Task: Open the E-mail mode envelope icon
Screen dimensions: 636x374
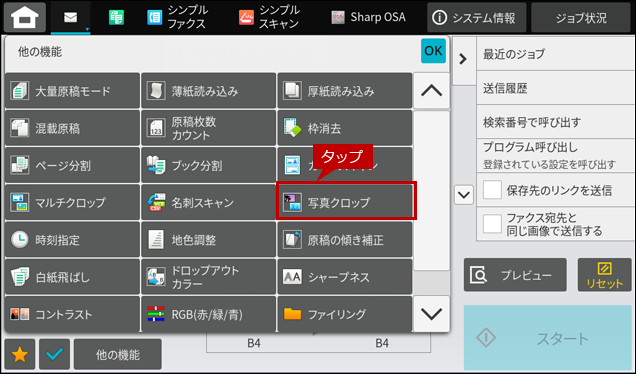Action: [x=71, y=17]
